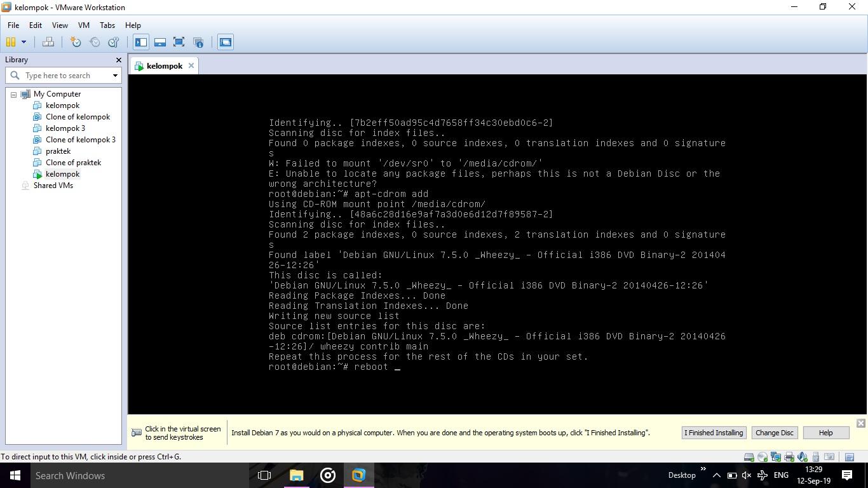
Task: Toggle the console view icon
Action: tap(226, 42)
